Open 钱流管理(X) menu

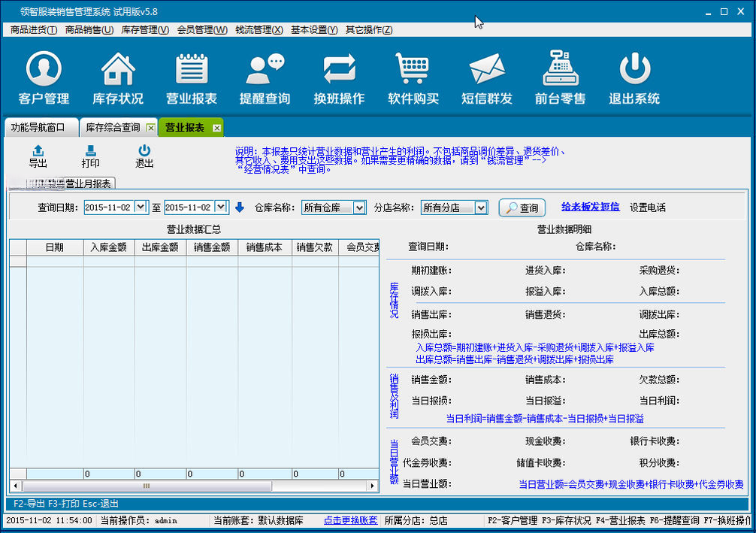(259, 30)
